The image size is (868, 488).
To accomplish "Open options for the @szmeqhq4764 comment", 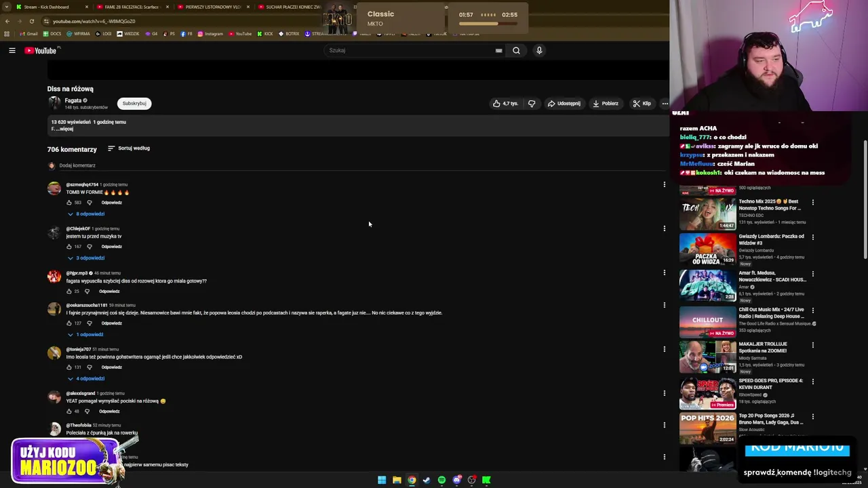I will point(665,184).
